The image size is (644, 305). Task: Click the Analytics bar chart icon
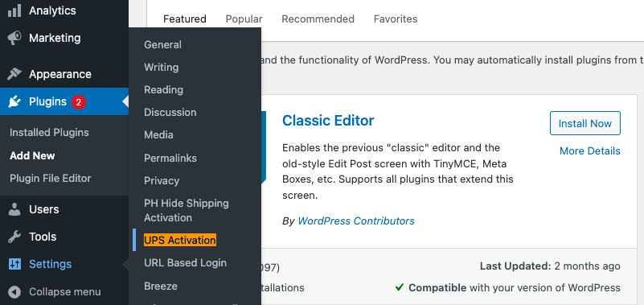point(14,10)
